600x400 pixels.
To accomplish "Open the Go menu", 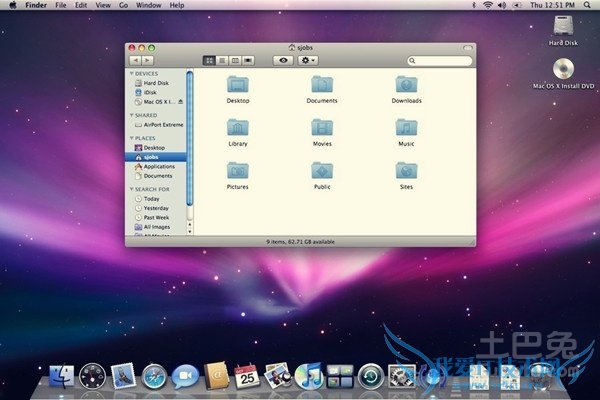I will click(x=123, y=5).
